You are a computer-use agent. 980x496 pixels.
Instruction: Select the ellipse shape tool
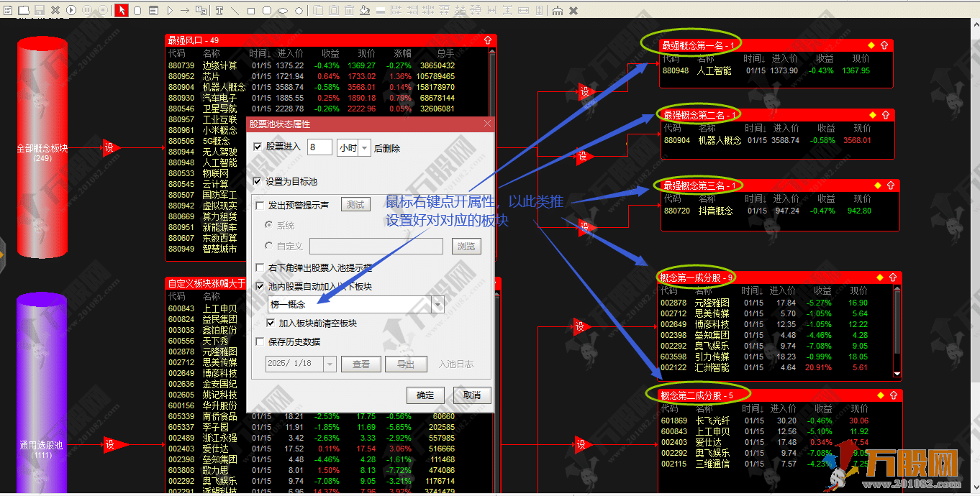283,10
